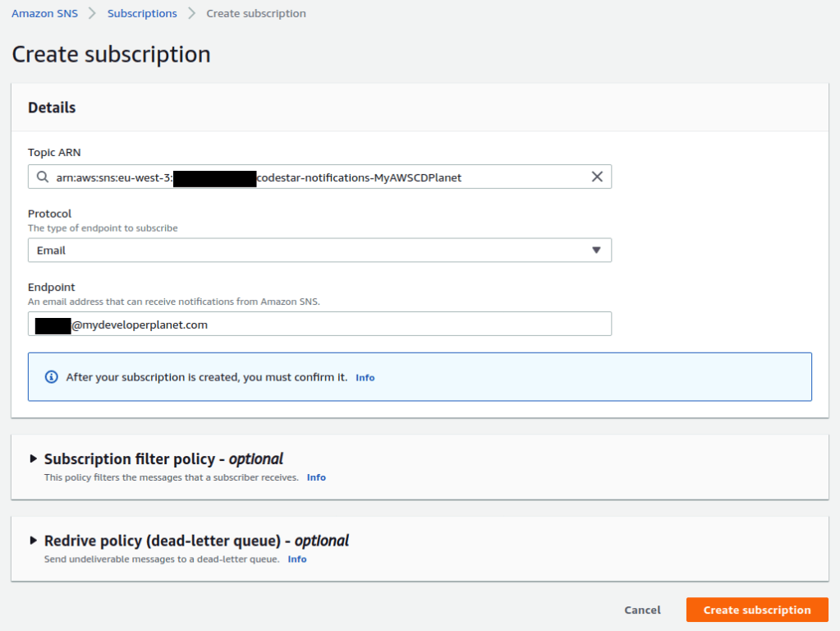Viewport: 840px width, 631px height.
Task: Click the Subscription filter policy heading
Action: point(163,459)
